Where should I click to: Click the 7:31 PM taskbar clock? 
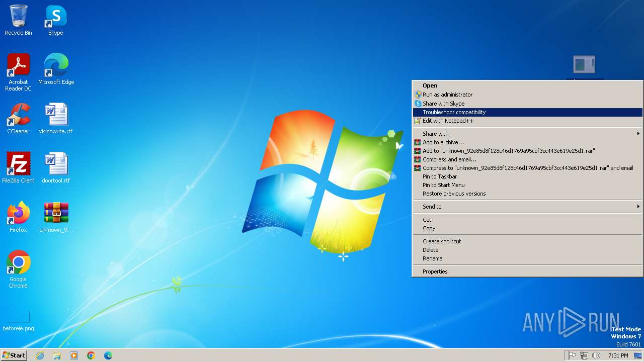pyautogui.click(x=618, y=355)
